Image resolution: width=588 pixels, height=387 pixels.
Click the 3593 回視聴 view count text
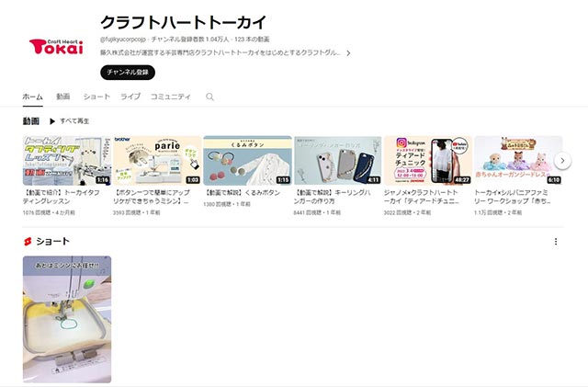[x=127, y=213]
